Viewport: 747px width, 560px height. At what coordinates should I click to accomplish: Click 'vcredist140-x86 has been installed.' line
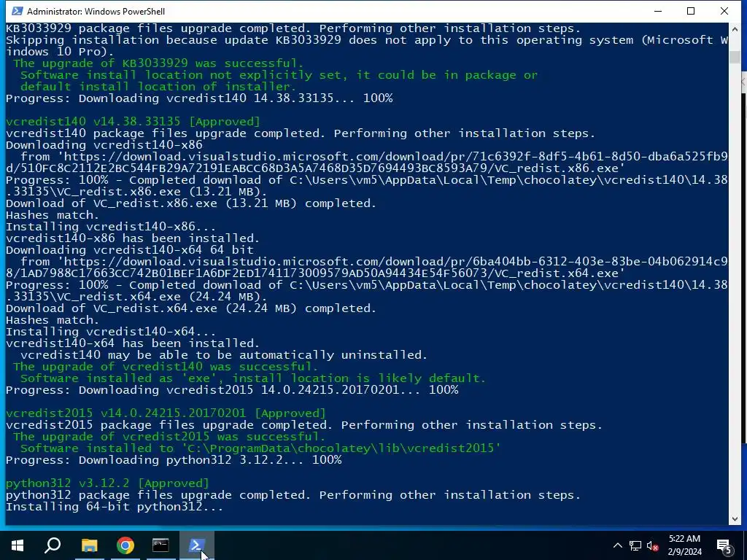pyautogui.click(x=133, y=238)
